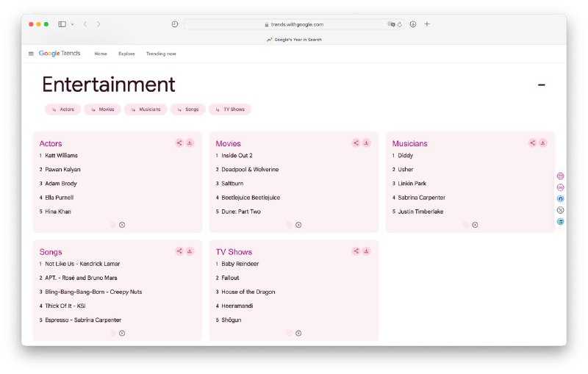Collapse the Entertainment section
Viewport: 588px width, 374px height.
point(542,85)
